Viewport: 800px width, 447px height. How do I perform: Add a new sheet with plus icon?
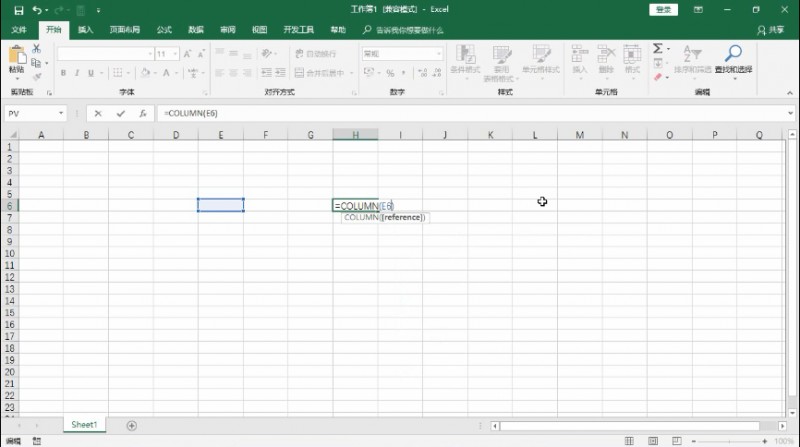tap(132, 426)
